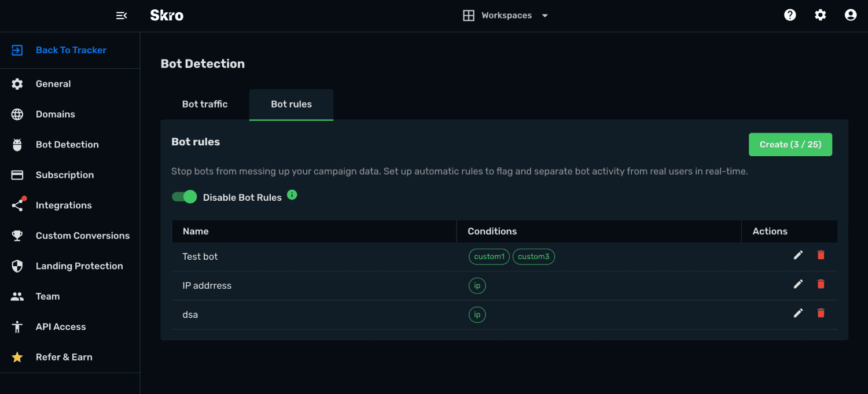Click the General gear icon in sidebar
The image size is (868, 394).
[x=17, y=84]
